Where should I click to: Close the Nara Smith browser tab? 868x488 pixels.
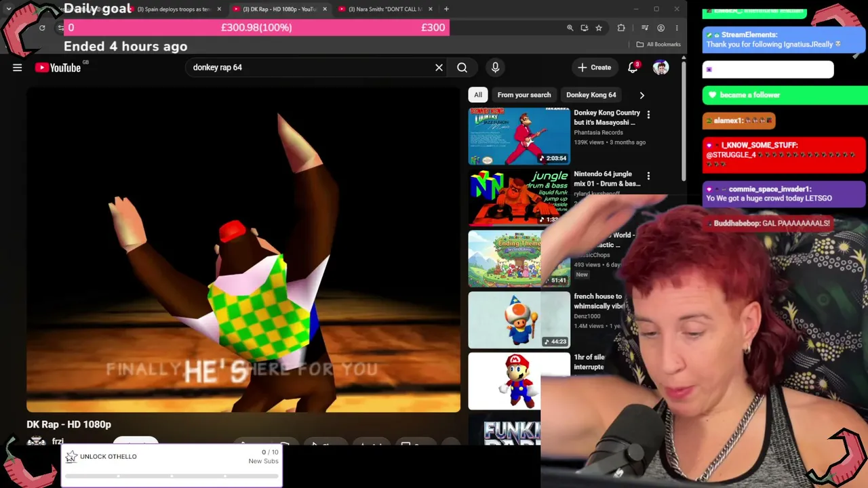pyautogui.click(x=431, y=9)
